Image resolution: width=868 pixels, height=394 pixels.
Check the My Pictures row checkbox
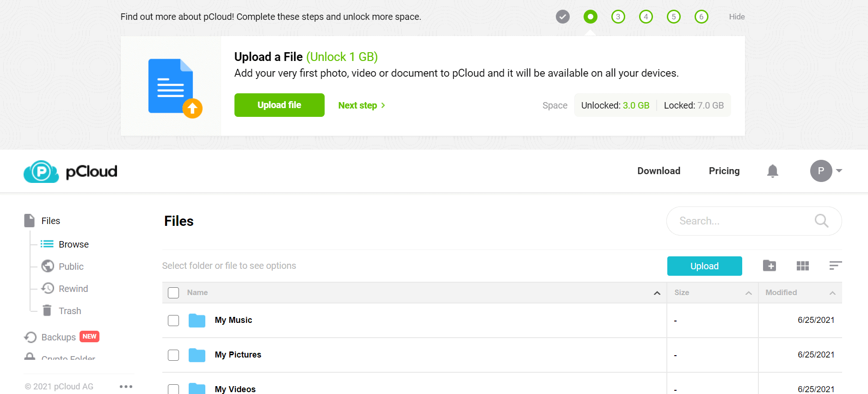click(173, 355)
